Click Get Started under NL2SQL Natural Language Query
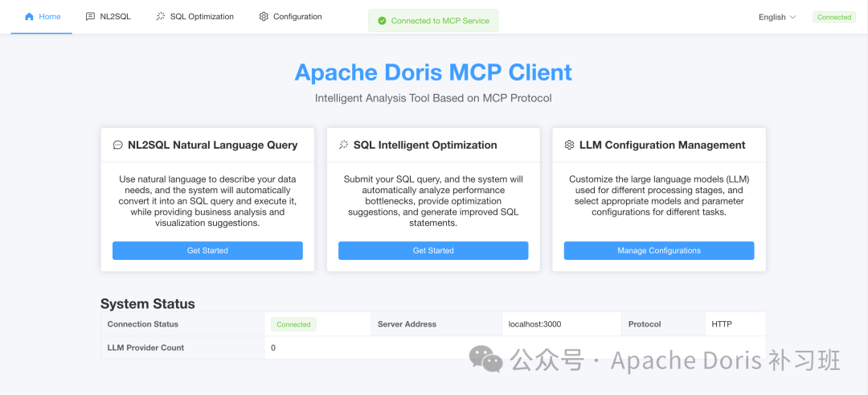Screen dimensions: 868x395 pyautogui.click(x=207, y=250)
